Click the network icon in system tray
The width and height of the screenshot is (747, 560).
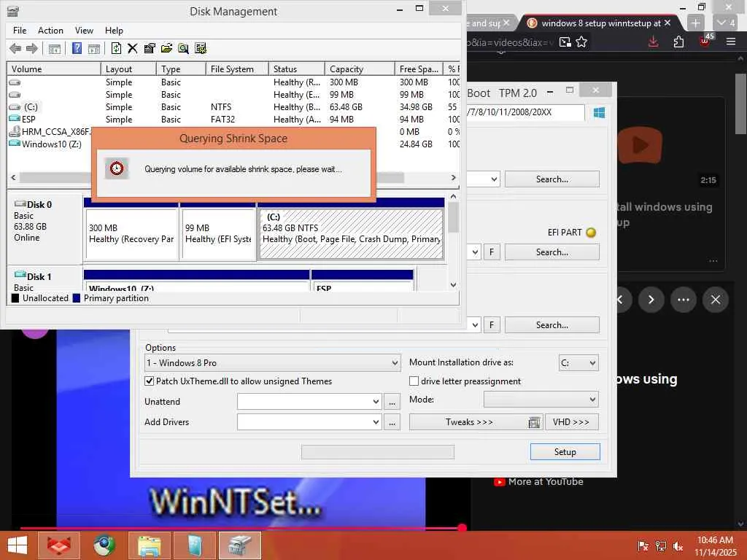[x=661, y=545]
